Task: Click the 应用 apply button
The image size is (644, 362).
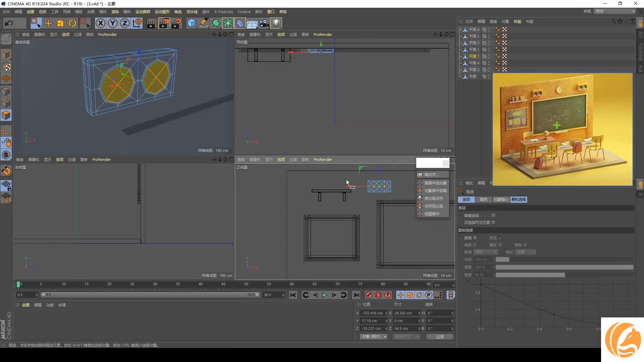Action: (x=440, y=337)
